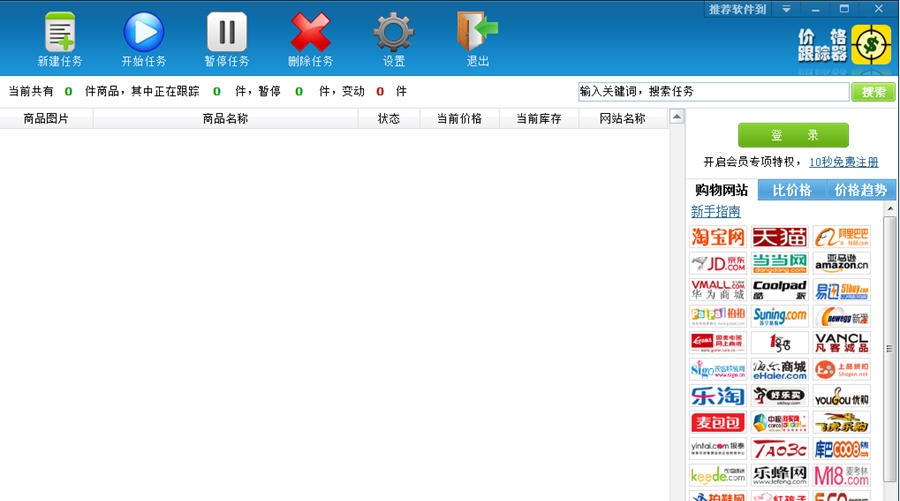Start tasks with the 开始任务 play icon

(x=143, y=32)
